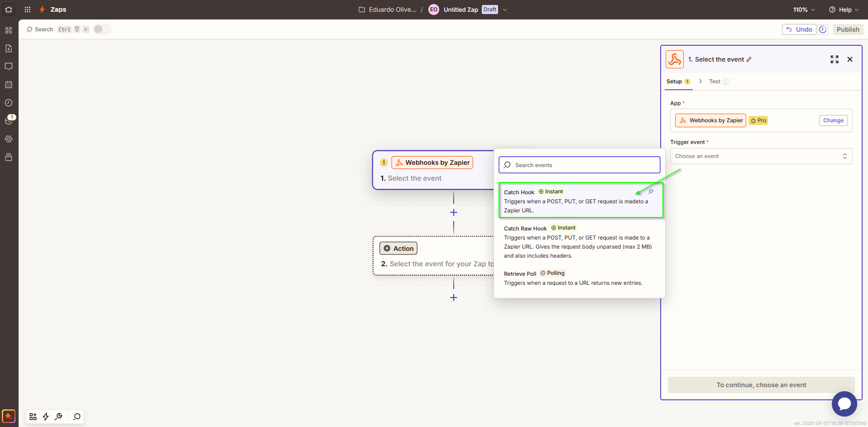Select the Retrieve Poll event

click(579, 278)
